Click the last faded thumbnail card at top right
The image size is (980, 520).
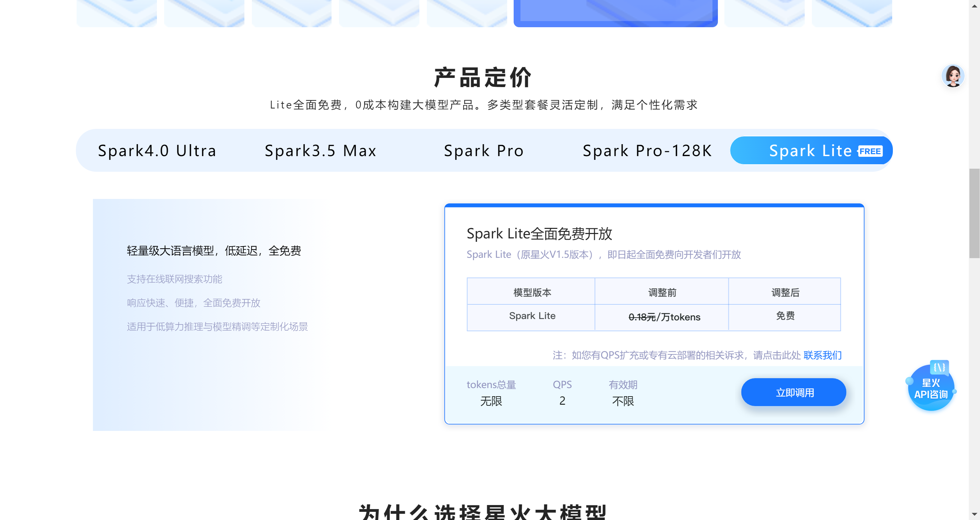[x=852, y=13]
